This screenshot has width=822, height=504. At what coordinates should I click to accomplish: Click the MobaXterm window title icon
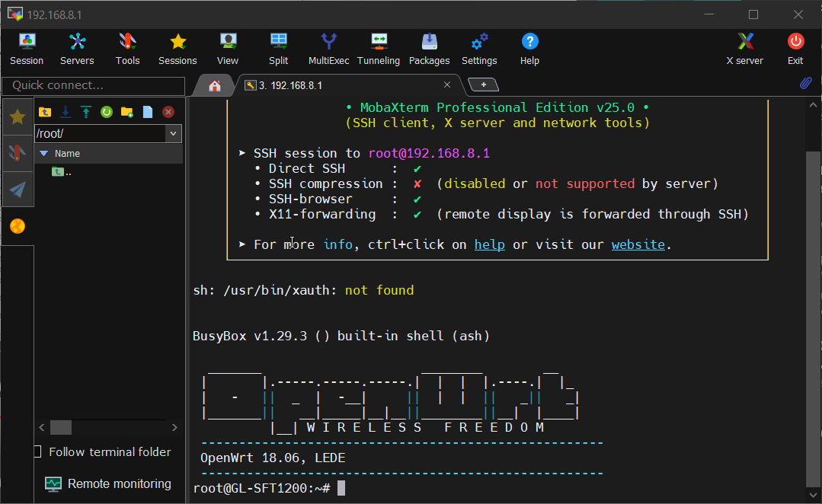click(14, 14)
